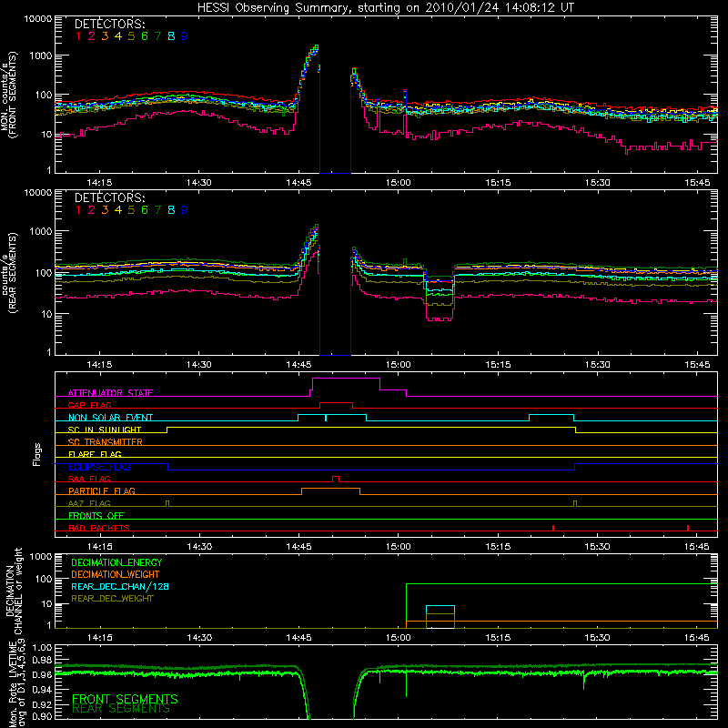
Task: Click the SC IN SUNLIGHT flag label
Action: [105, 430]
